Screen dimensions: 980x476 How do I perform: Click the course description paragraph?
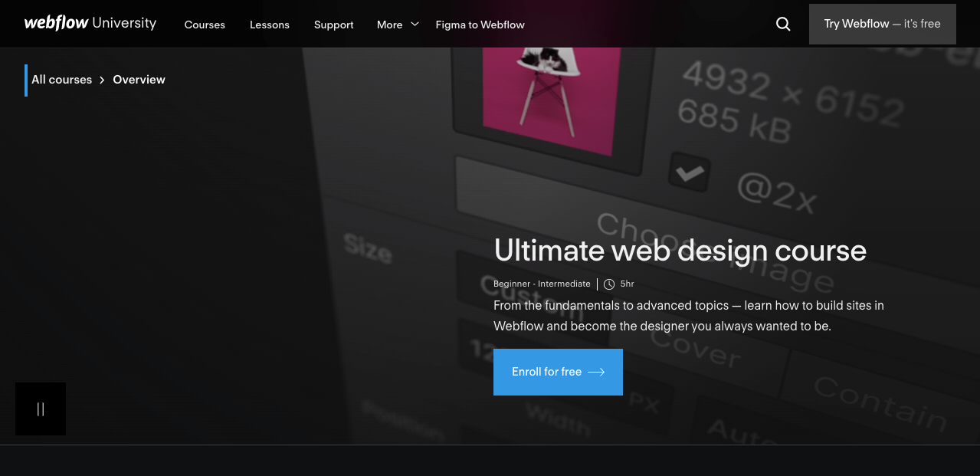pos(689,316)
